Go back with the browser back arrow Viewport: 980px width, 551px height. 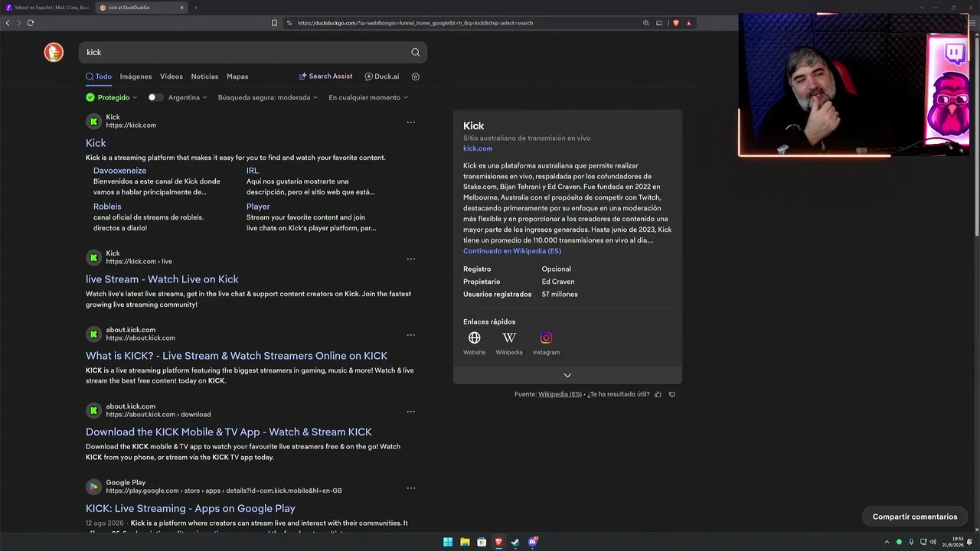[x=8, y=23]
